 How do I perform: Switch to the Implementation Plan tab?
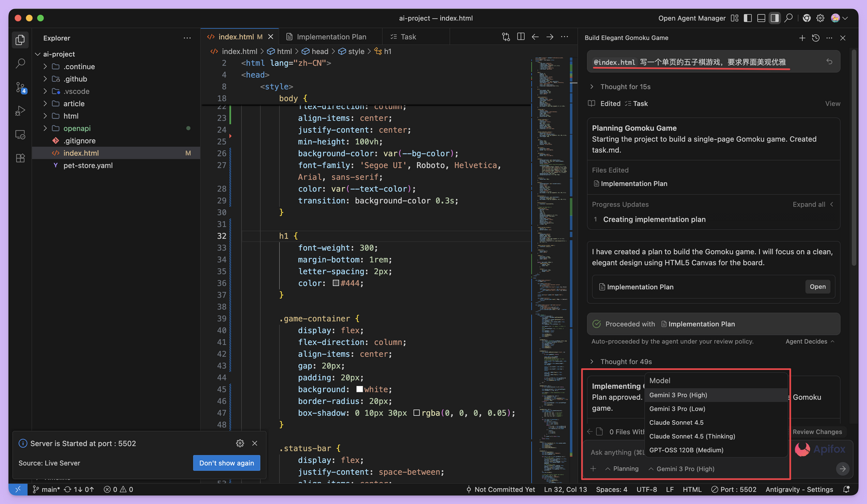click(331, 37)
